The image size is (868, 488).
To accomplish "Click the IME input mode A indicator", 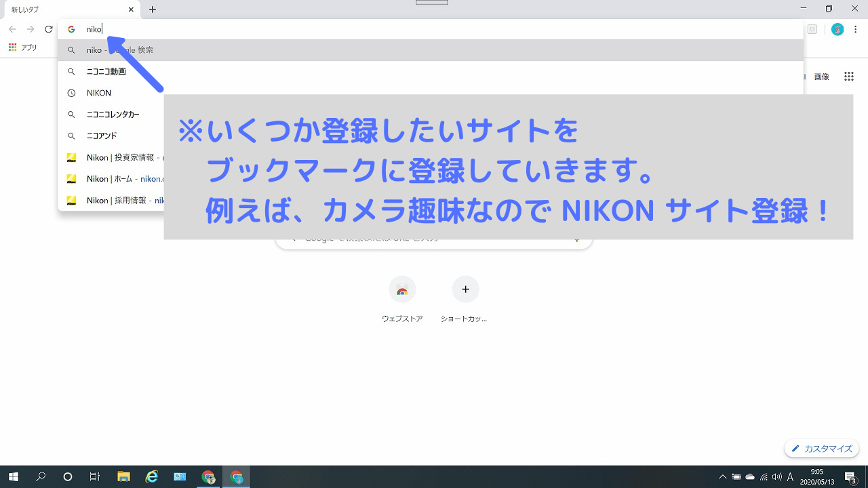I will (790, 476).
